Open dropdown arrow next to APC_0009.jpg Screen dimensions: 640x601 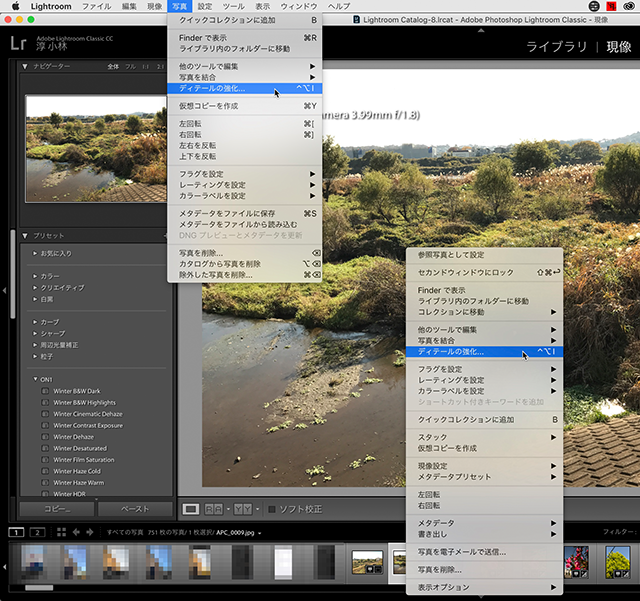click(x=260, y=533)
